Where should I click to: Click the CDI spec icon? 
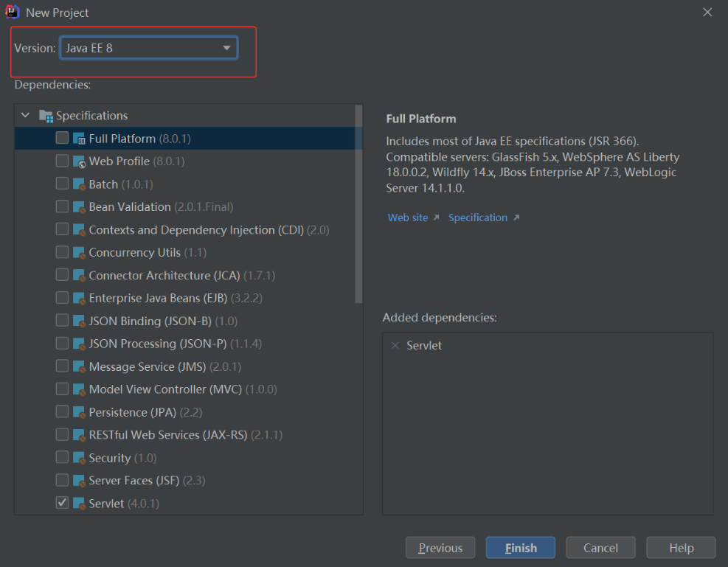(79, 230)
